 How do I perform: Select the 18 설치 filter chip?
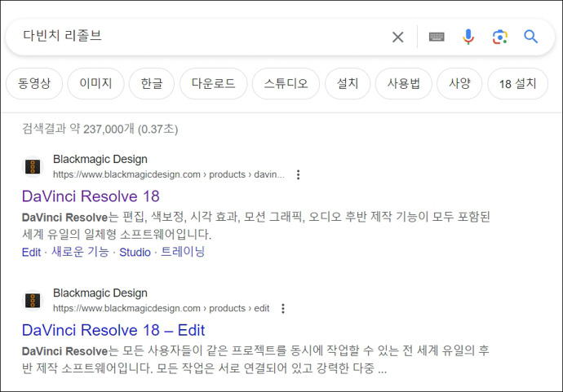517,84
